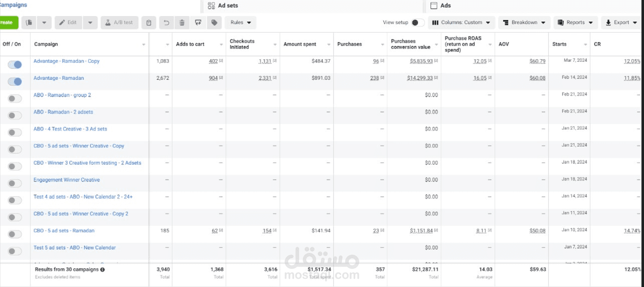Click the Ad sets grid icon

click(211, 6)
